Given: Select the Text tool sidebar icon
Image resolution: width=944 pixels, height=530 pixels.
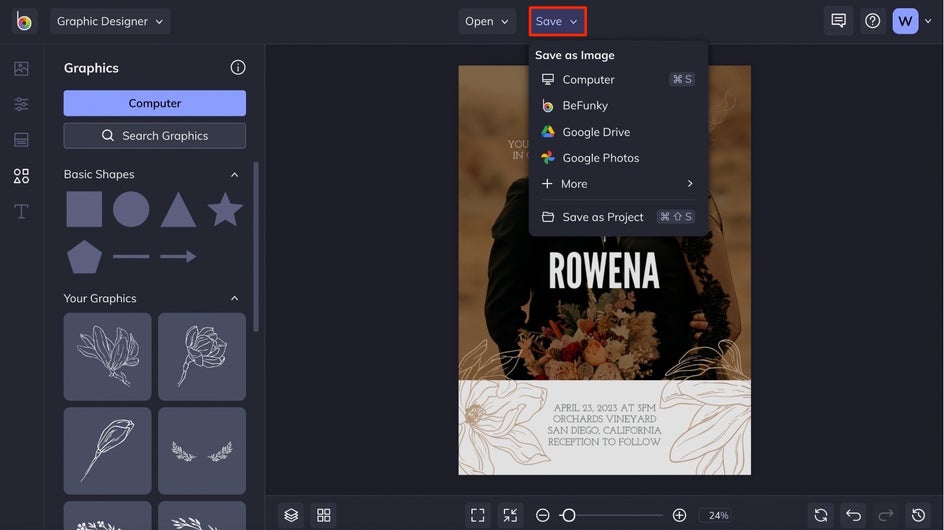Looking at the screenshot, I should pos(21,211).
